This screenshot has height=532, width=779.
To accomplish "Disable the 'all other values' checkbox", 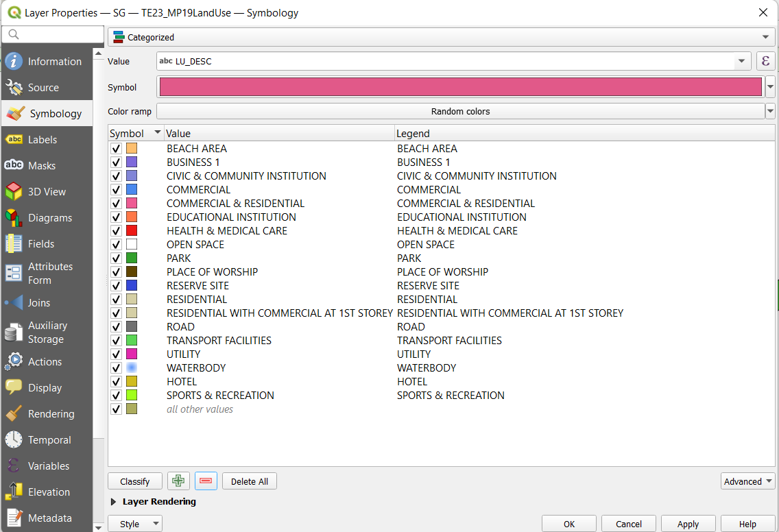I will coord(116,409).
